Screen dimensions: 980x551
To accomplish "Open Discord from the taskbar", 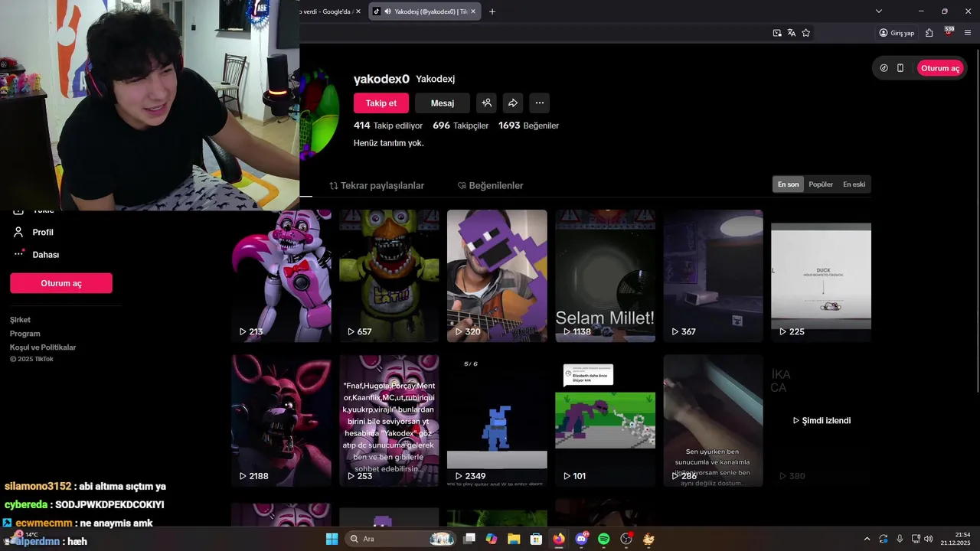I will click(x=581, y=539).
